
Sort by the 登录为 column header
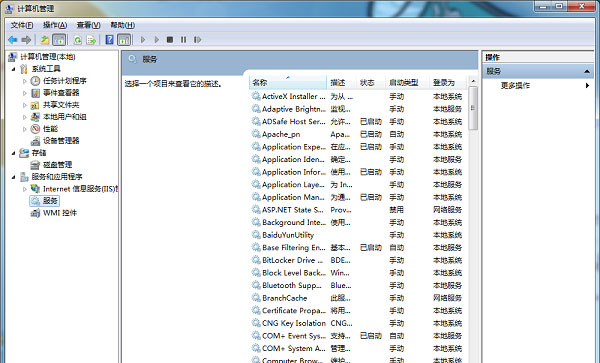(448, 83)
